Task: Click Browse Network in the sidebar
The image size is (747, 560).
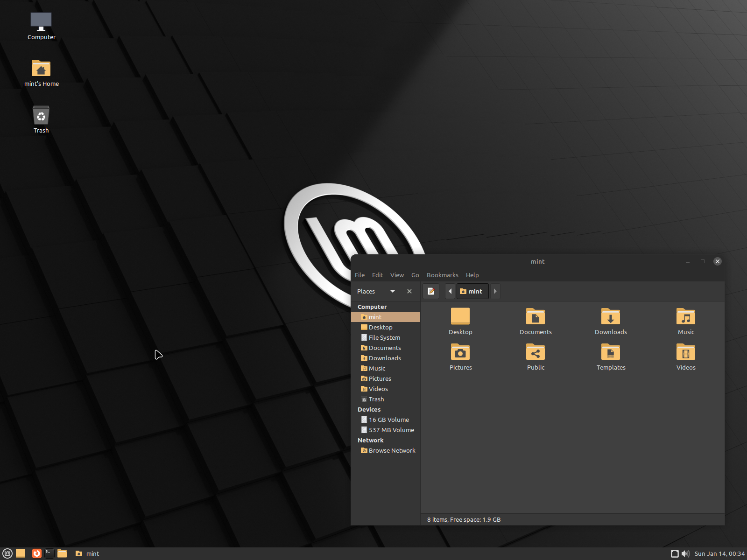Action: click(x=386, y=450)
